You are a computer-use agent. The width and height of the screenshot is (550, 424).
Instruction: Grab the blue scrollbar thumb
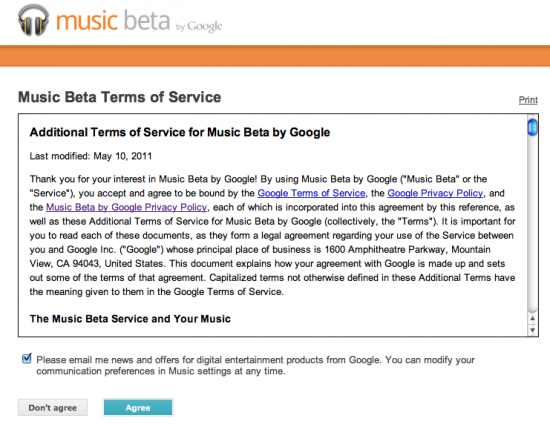point(532,127)
